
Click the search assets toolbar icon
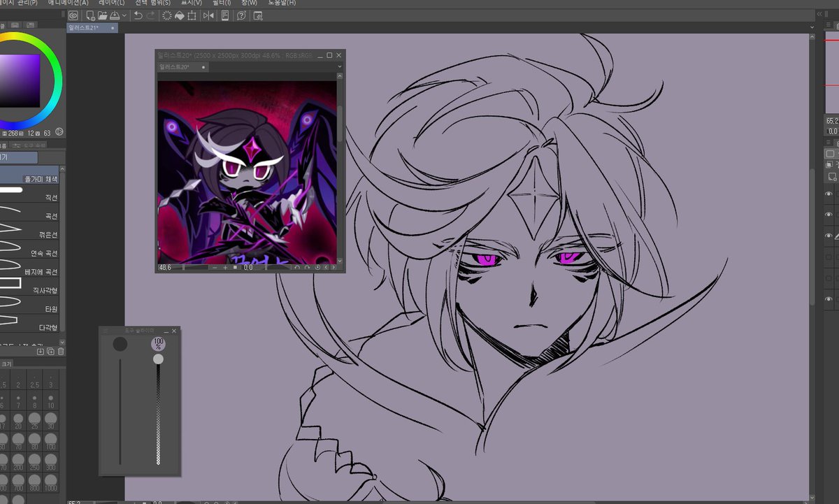(x=258, y=15)
